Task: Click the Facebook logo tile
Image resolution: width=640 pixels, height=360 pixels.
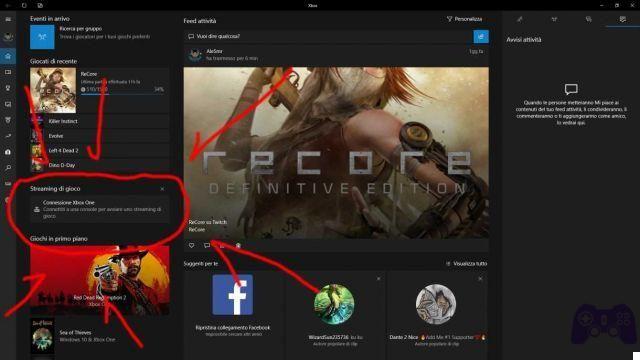Action: coord(233,295)
